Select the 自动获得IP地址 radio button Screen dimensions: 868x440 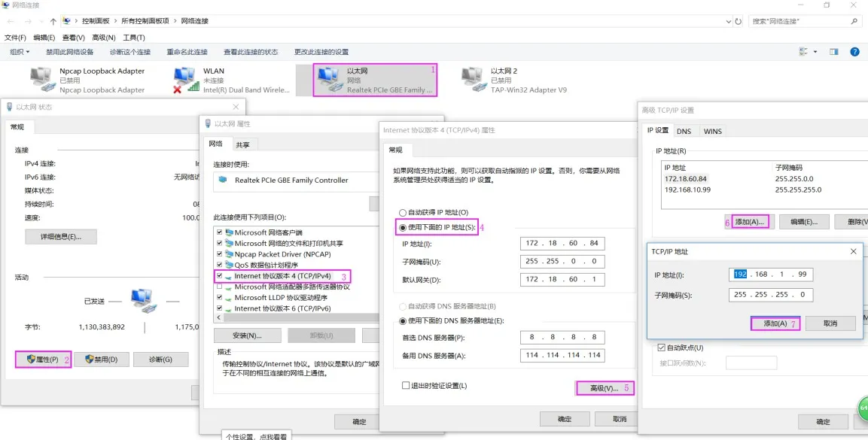click(401, 211)
